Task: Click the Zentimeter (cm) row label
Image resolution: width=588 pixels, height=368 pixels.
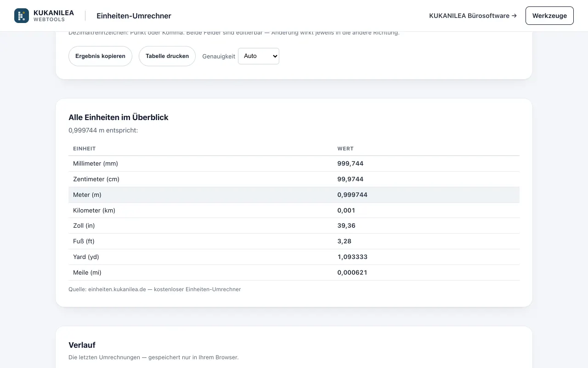Action: tap(96, 179)
